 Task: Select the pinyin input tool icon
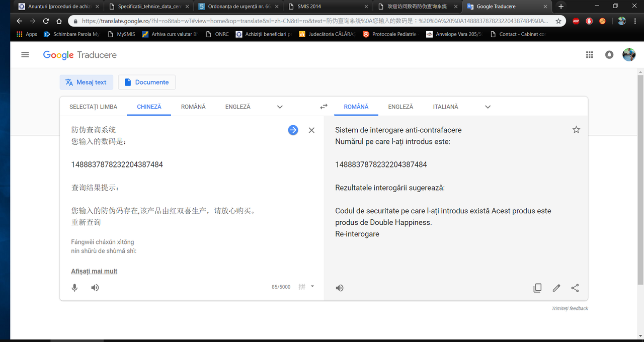point(302,287)
